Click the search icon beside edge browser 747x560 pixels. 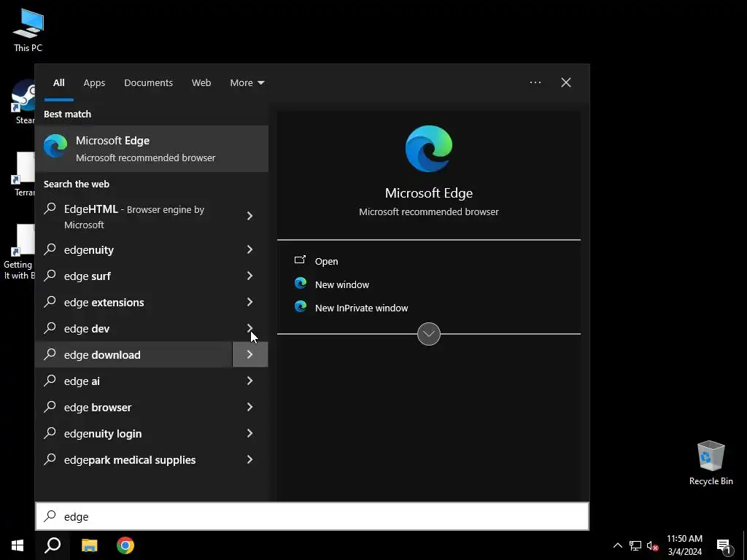click(x=50, y=407)
